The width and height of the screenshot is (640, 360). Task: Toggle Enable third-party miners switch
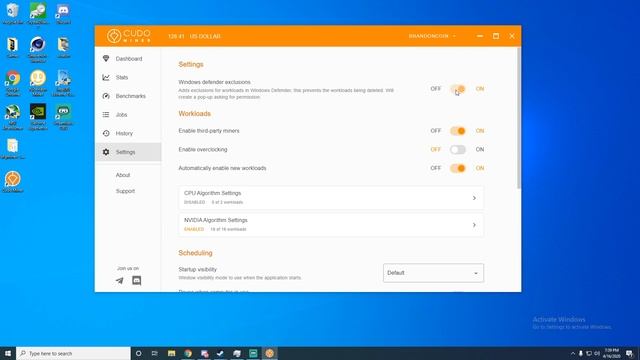[x=458, y=131]
